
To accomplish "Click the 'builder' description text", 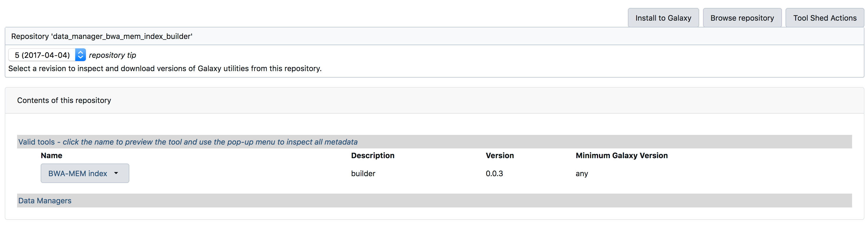I will point(363,174).
